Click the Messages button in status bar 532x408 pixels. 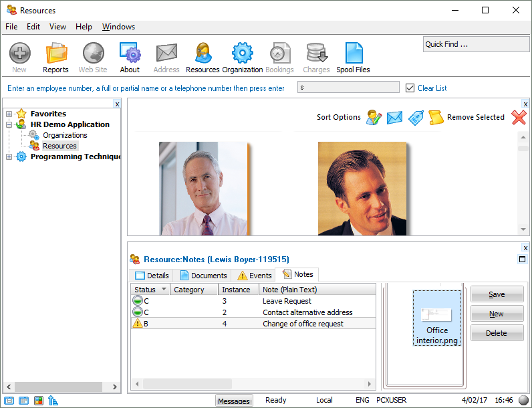234,401
